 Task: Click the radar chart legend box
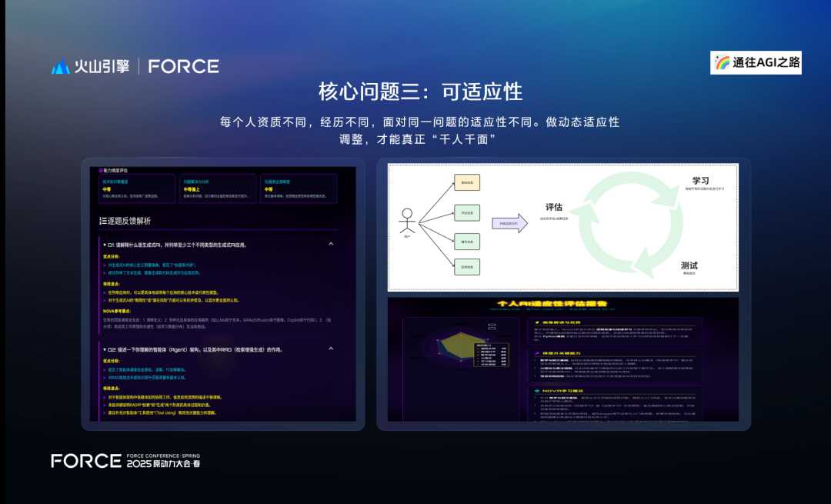pos(492,355)
